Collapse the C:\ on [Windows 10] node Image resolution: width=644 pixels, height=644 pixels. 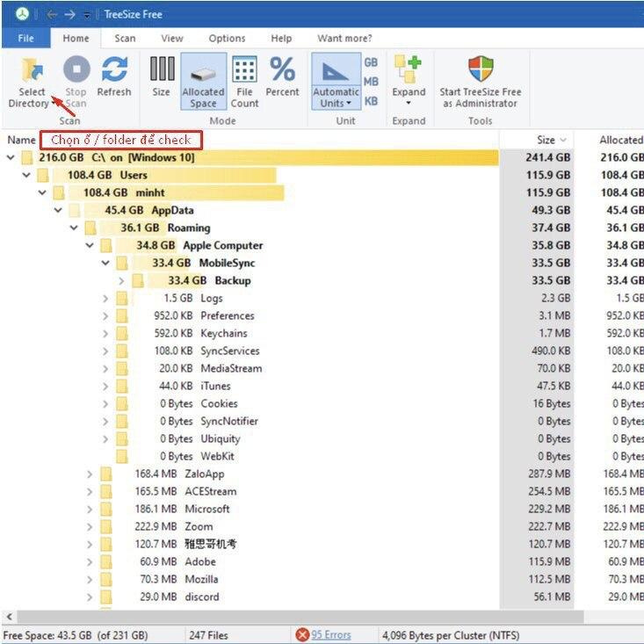(x=11, y=157)
